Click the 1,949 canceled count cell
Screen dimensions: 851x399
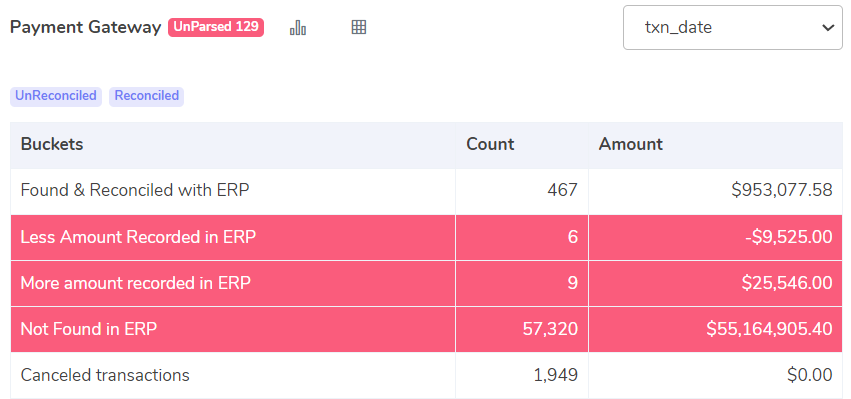(x=522, y=376)
